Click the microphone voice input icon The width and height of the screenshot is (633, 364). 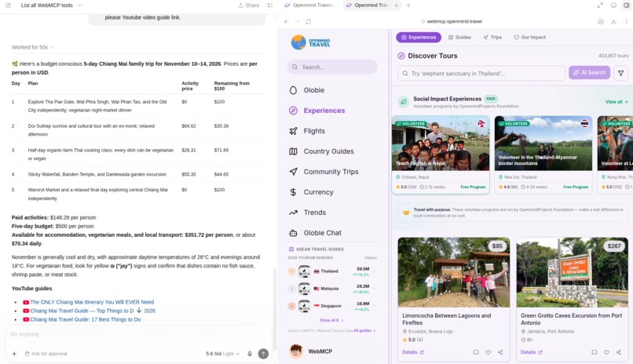pyautogui.click(x=250, y=354)
